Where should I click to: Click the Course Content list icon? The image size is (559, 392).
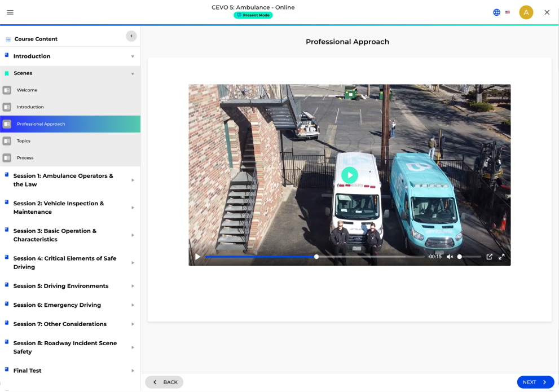pos(8,39)
